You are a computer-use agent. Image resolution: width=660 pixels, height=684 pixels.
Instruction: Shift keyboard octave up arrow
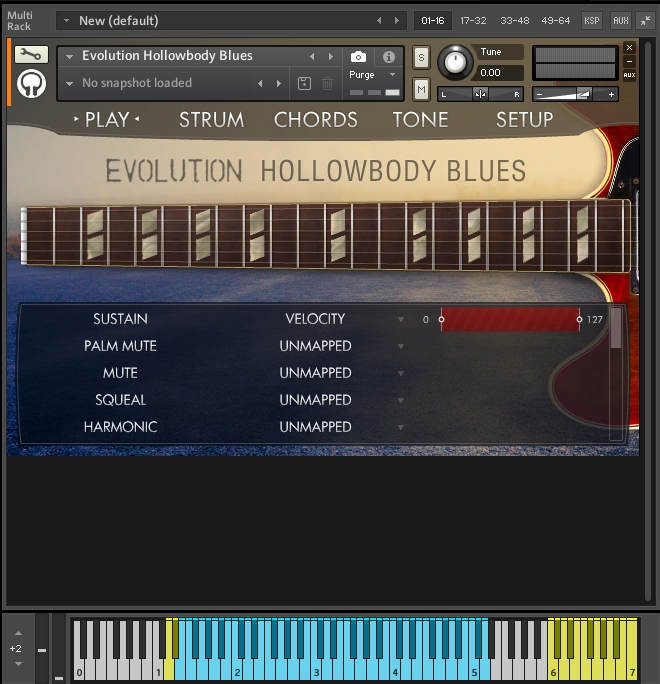pos(18,633)
